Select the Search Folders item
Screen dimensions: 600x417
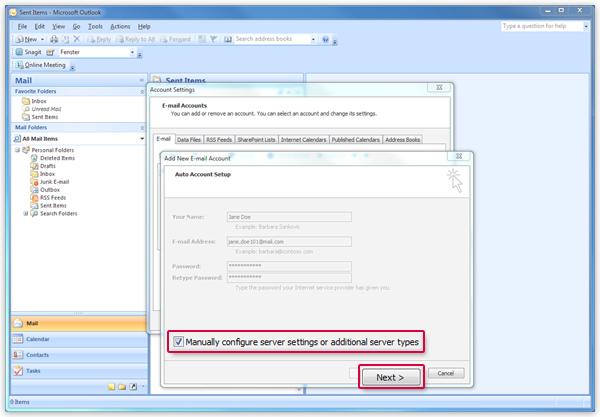click(x=54, y=213)
